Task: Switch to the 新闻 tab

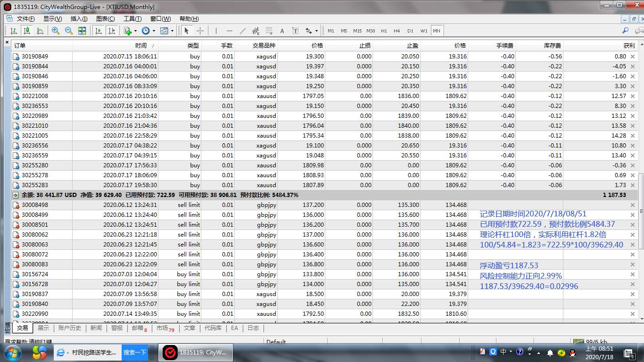Action: coord(96,328)
